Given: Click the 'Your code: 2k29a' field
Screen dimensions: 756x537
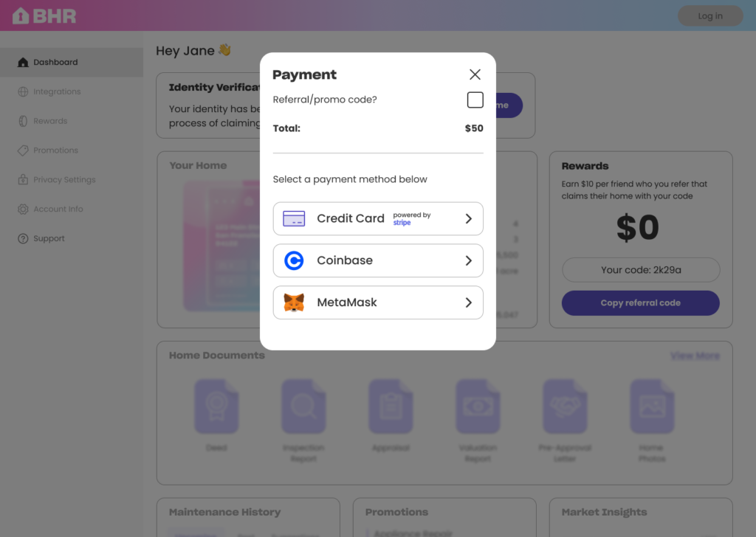Looking at the screenshot, I should [641, 270].
